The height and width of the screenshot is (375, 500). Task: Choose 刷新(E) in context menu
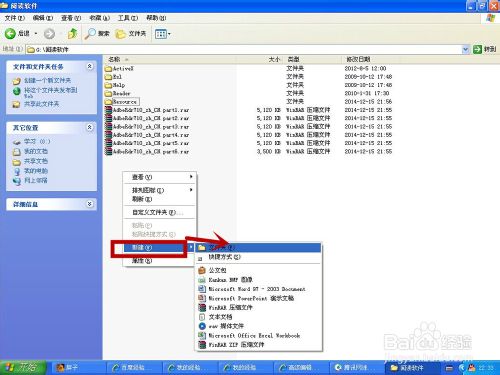point(159,199)
